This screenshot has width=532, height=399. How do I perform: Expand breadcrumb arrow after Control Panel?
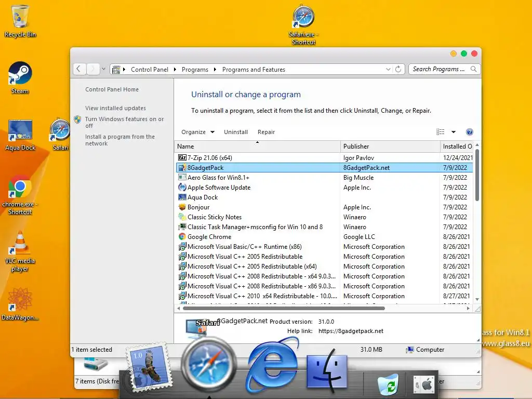click(175, 70)
